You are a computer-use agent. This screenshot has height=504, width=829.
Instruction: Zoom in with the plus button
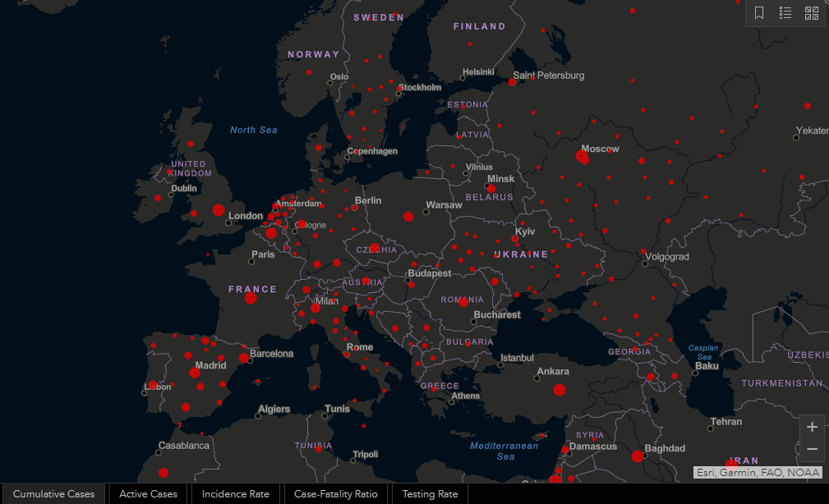(x=812, y=427)
